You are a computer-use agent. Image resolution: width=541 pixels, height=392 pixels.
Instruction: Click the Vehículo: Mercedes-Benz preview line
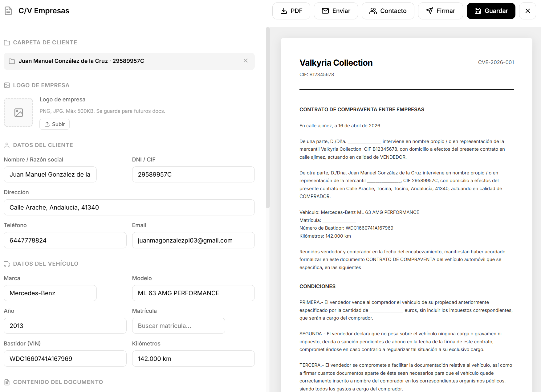[x=359, y=212]
